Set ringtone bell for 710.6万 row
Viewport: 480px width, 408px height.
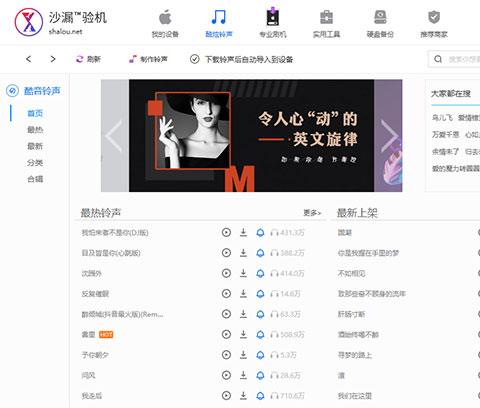[260, 396]
